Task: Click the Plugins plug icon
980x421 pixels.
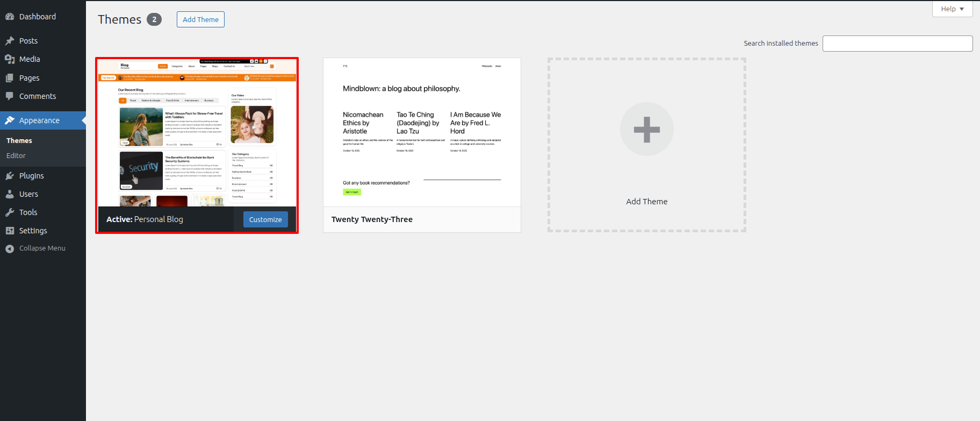Action: tap(10, 176)
